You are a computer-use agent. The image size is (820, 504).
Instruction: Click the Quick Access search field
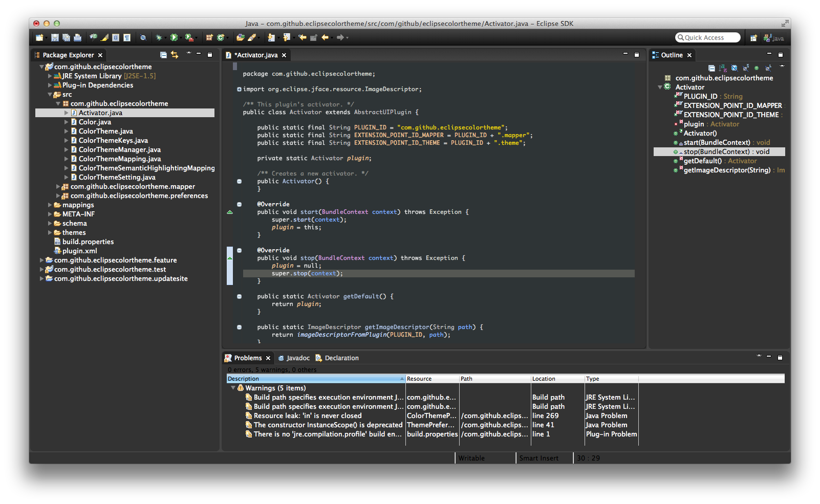pyautogui.click(x=708, y=37)
